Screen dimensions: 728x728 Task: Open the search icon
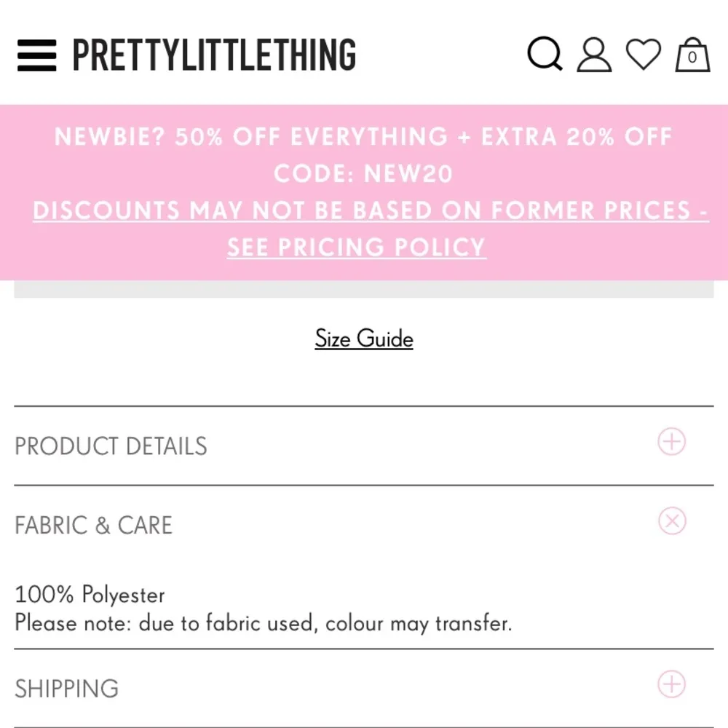pos(544,54)
